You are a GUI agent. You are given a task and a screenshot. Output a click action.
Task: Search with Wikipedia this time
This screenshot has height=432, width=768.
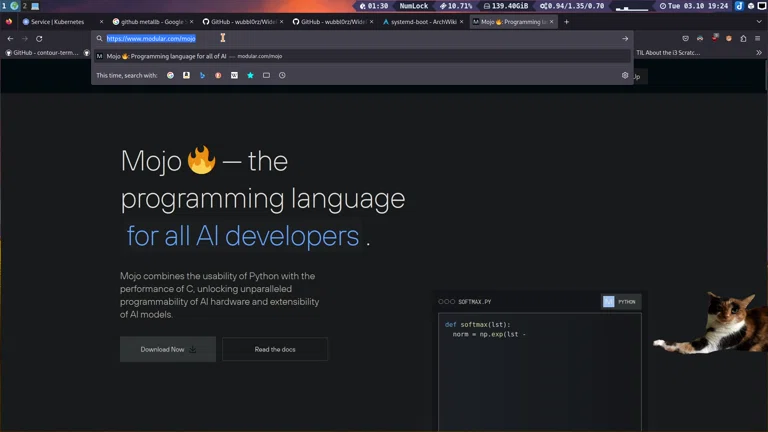pos(235,75)
